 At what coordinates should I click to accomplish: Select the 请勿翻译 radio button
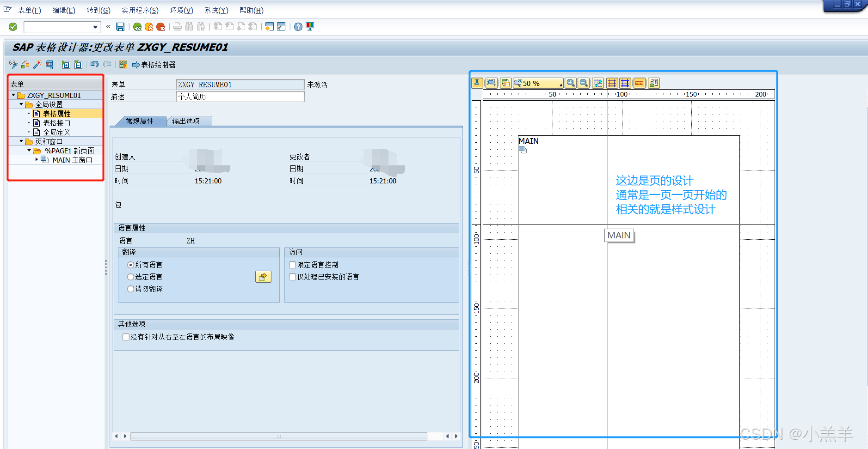[x=130, y=289]
